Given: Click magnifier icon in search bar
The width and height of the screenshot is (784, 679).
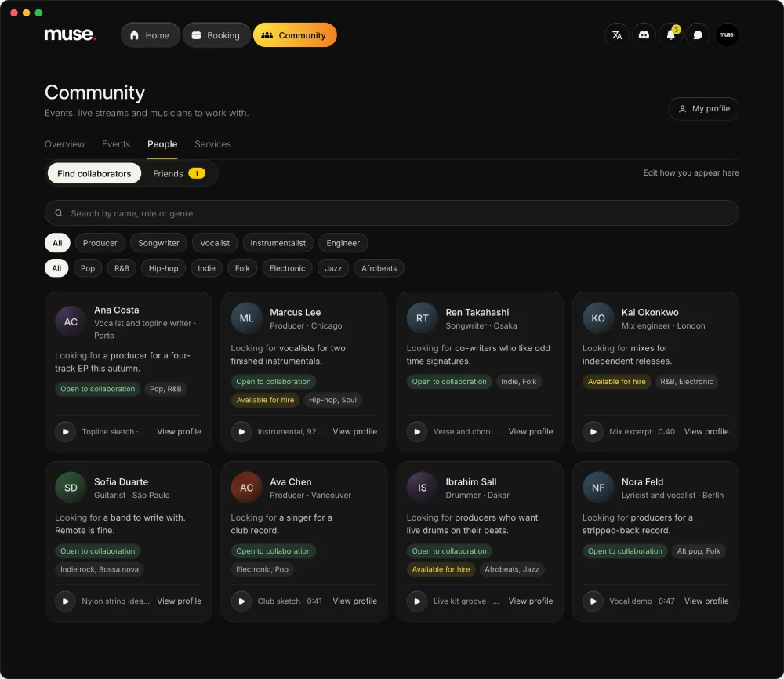Looking at the screenshot, I should [x=59, y=213].
